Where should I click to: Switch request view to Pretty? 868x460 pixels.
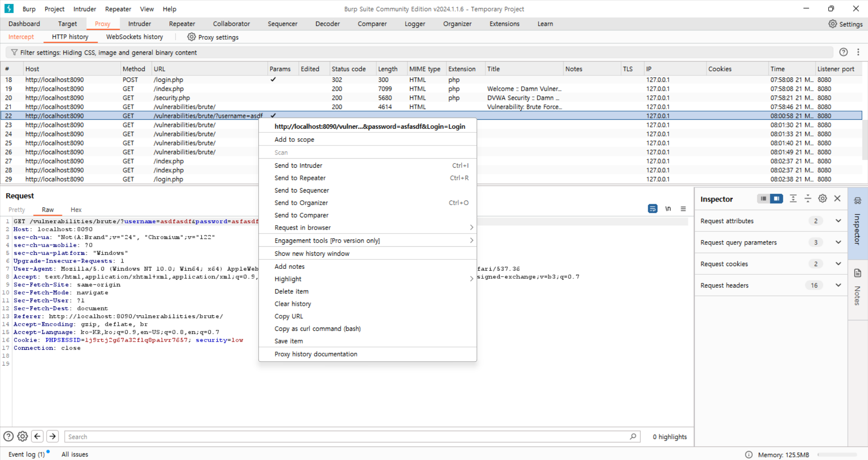tap(17, 210)
